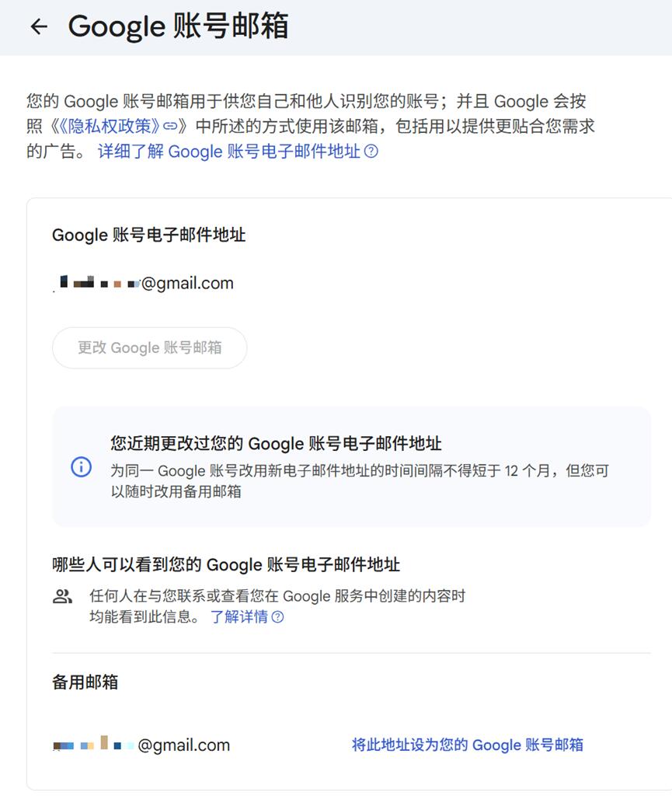Choose 将此地址设为您的 Google 账号邮箱
Screen dimensions: 672x796
[x=467, y=745]
